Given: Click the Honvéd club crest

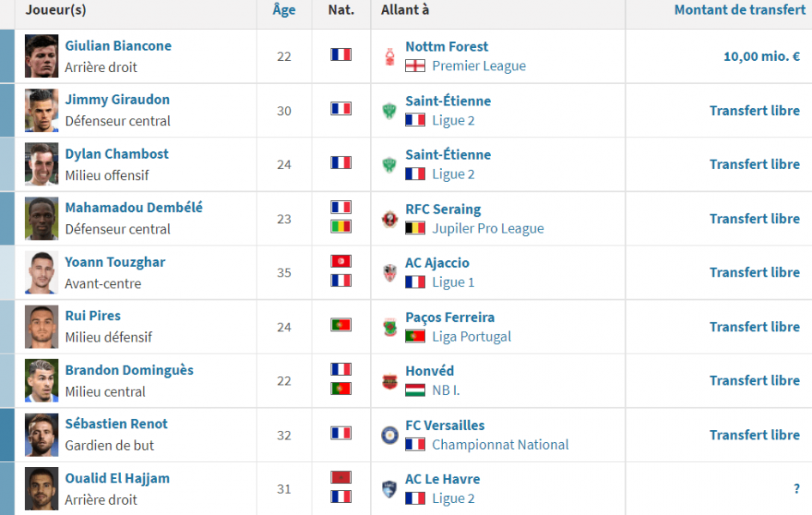Looking at the screenshot, I should point(390,381).
